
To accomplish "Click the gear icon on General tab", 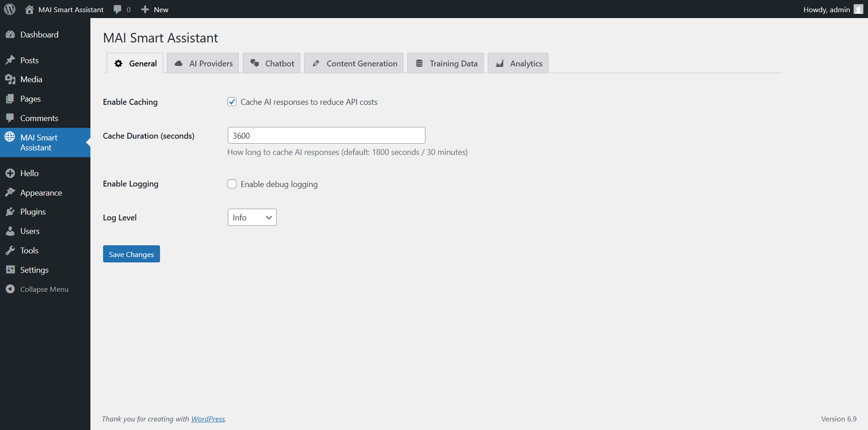I will 118,64.
